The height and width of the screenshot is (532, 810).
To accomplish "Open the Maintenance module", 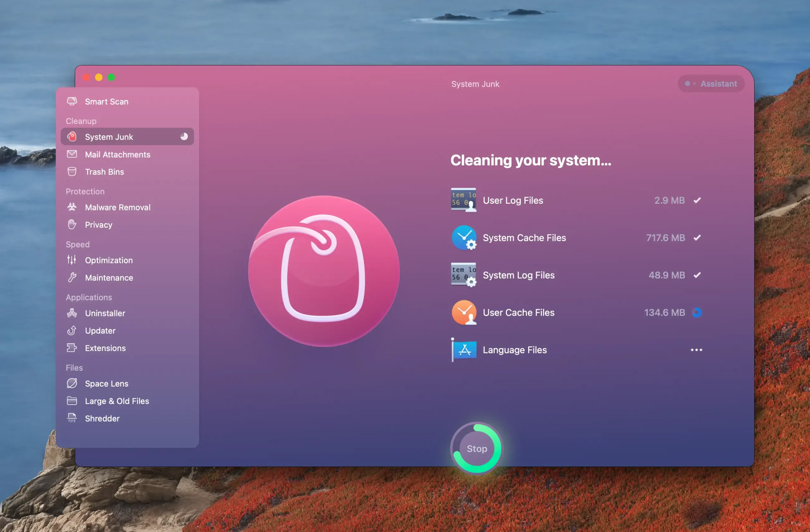I will (127, 278).
